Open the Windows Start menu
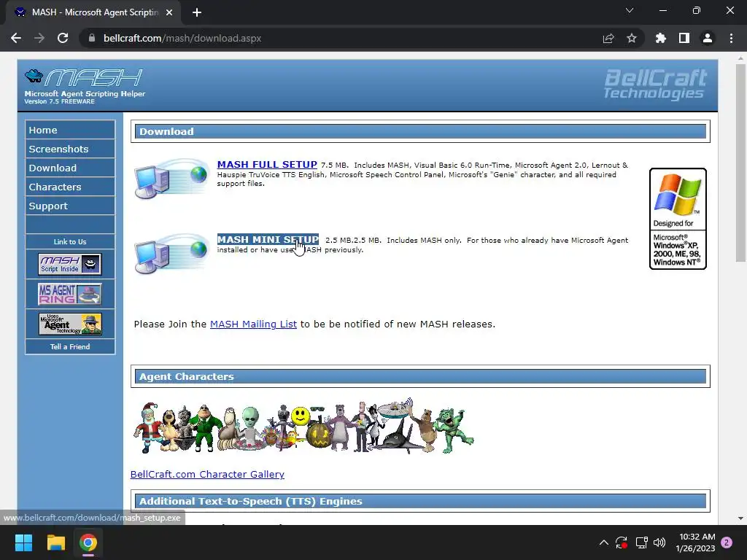The image size is (747, 560). click(x=23, y=542)
